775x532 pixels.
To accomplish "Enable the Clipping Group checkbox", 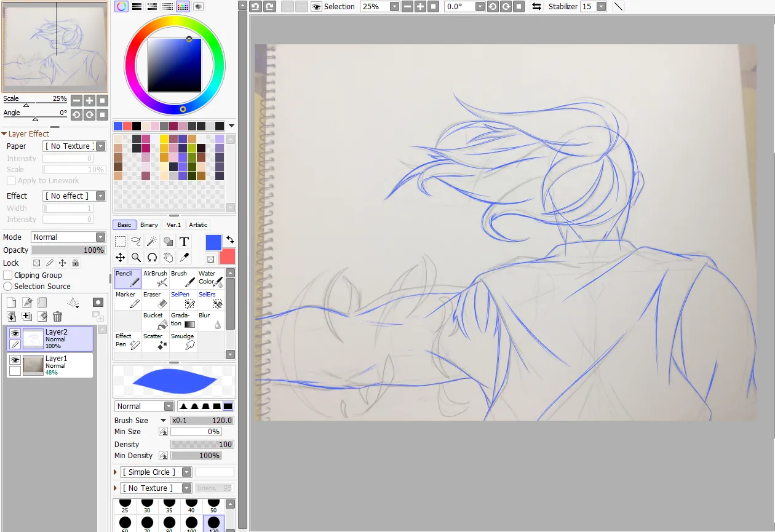I will pyautogui.click(x=8, y=276).
